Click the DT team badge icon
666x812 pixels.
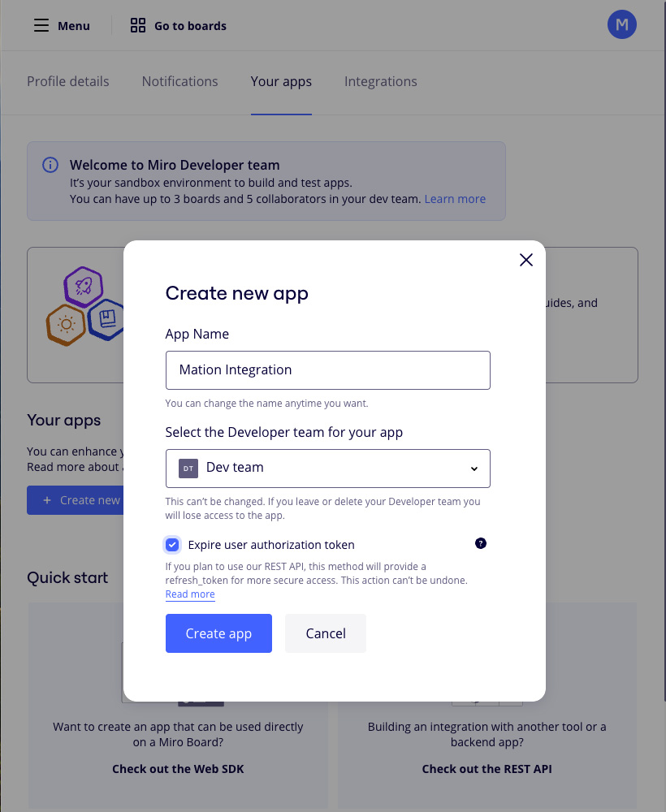188,469
